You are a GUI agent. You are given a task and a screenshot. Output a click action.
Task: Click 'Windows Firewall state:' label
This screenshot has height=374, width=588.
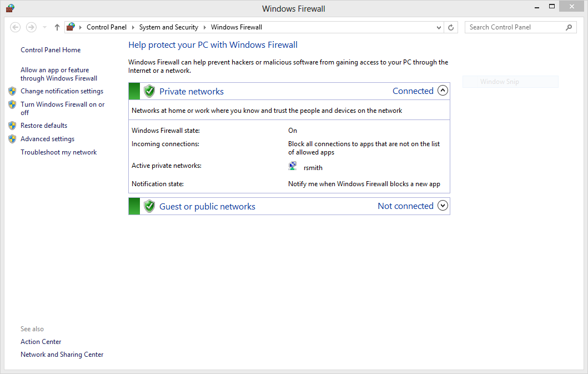[166, 131]
